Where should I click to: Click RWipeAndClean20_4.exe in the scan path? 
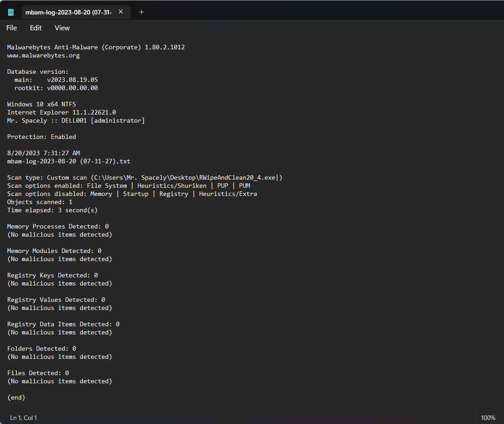[x=237, y=178]
